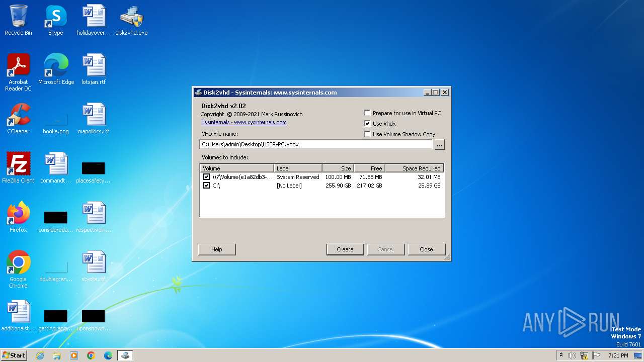
Task: Uncheck the Use Vhdx option
Action: (x=367, y=124)
